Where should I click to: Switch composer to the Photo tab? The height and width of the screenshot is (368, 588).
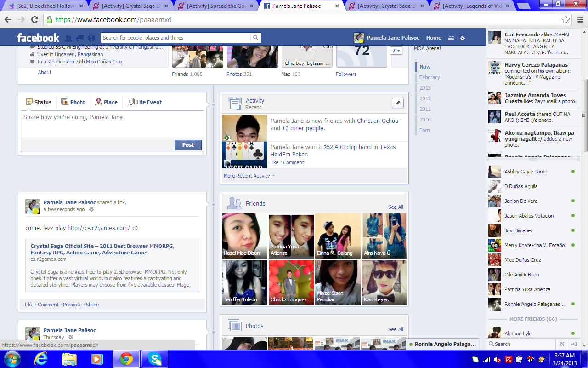(x=73, y=102)
